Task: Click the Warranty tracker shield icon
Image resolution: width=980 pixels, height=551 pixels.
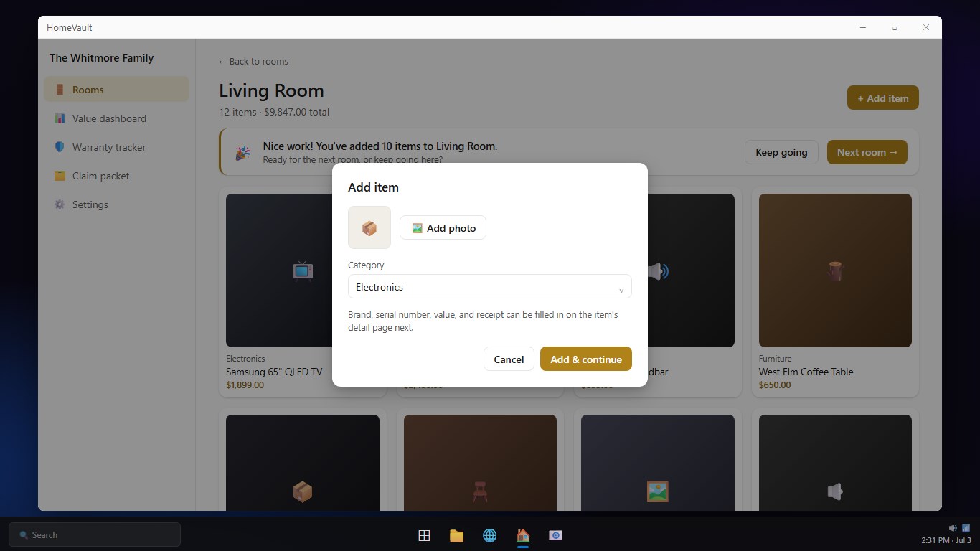Action: pos(60,146)
